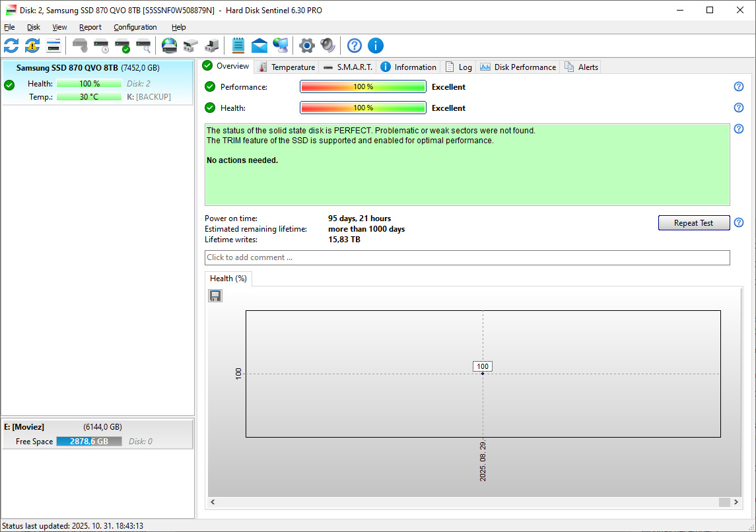This screenshot has width=756, height=532.
Task: Click the disk icon with green checkmark
Action: [x=122, y=46]
